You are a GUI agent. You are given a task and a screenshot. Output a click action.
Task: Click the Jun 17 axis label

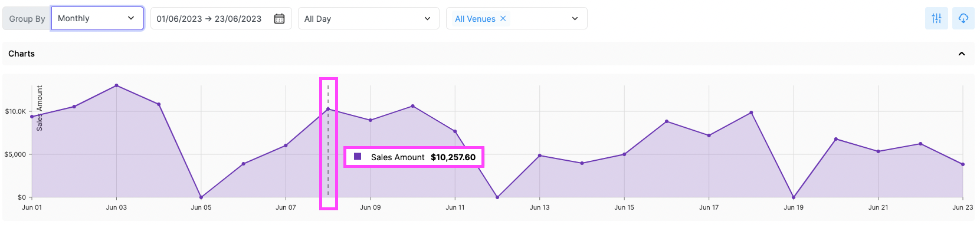709,207
